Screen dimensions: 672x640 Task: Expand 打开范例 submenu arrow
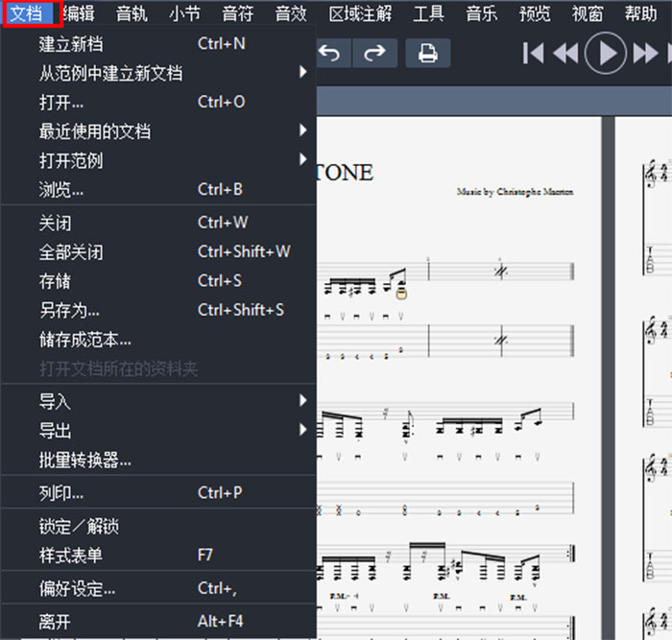[303, 159]
